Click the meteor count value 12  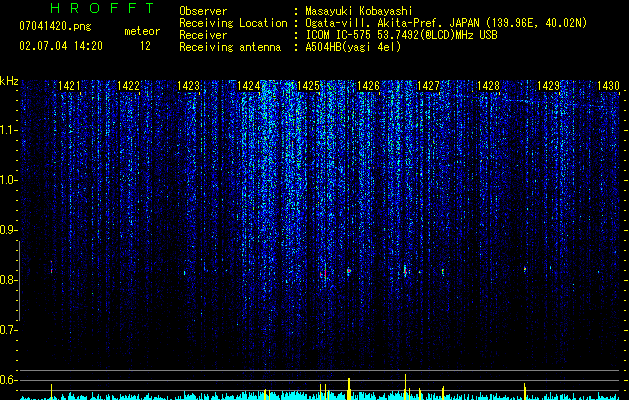[145, 46]
